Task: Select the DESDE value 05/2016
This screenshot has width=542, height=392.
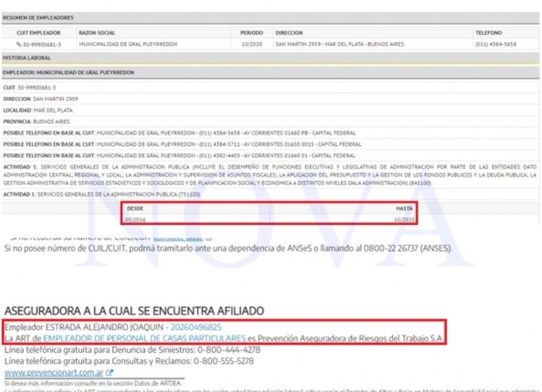Action: click(135, 219)
